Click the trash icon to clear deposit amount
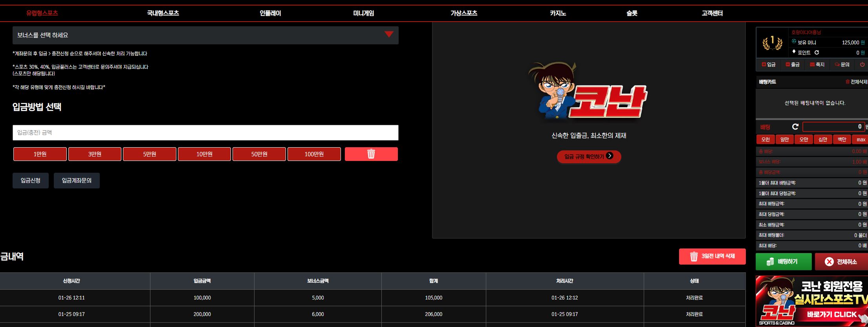The image size is (868, 327). tap(371, 154)
